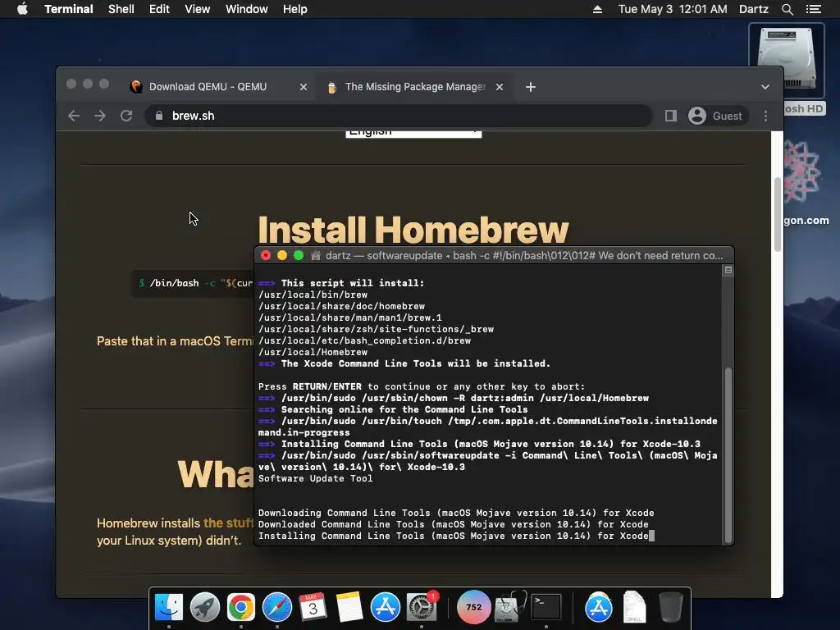Click the 'This script will install:' line
The width and height of the screenshot is (840, 630).
coord(353,283)
